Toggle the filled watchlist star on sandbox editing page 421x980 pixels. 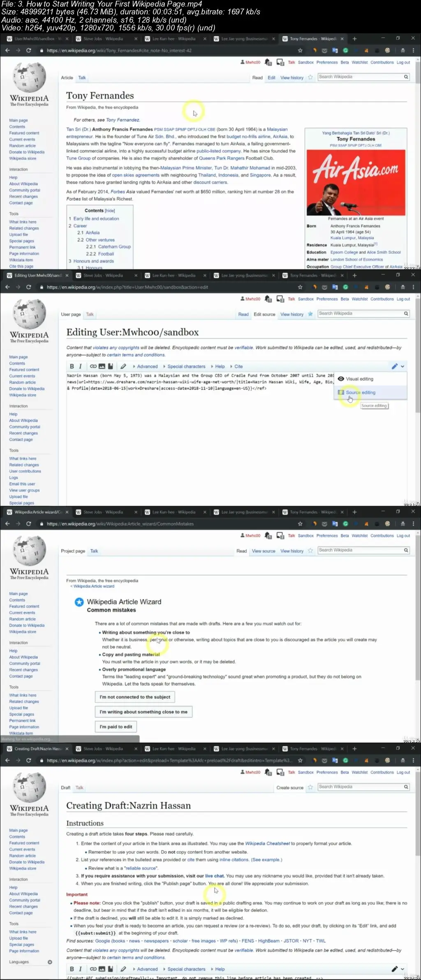coord(310,314)
